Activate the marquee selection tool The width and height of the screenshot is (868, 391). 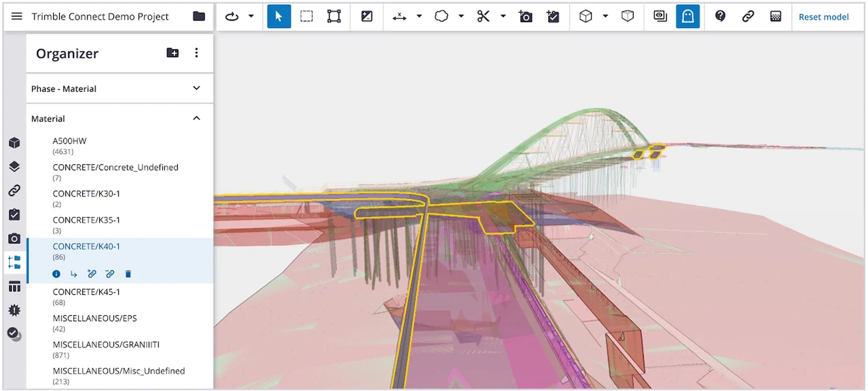(x=306, y=16)
